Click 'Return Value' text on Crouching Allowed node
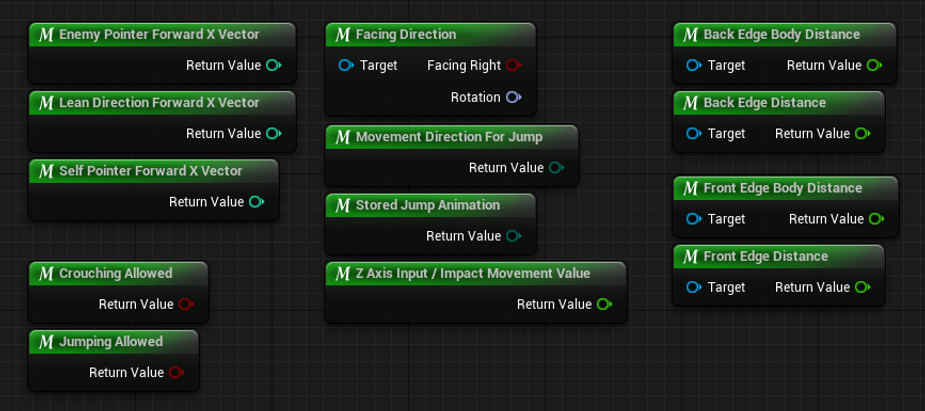Image resolution: width=925 pixels, height=411 pixels. pos(136,304)
